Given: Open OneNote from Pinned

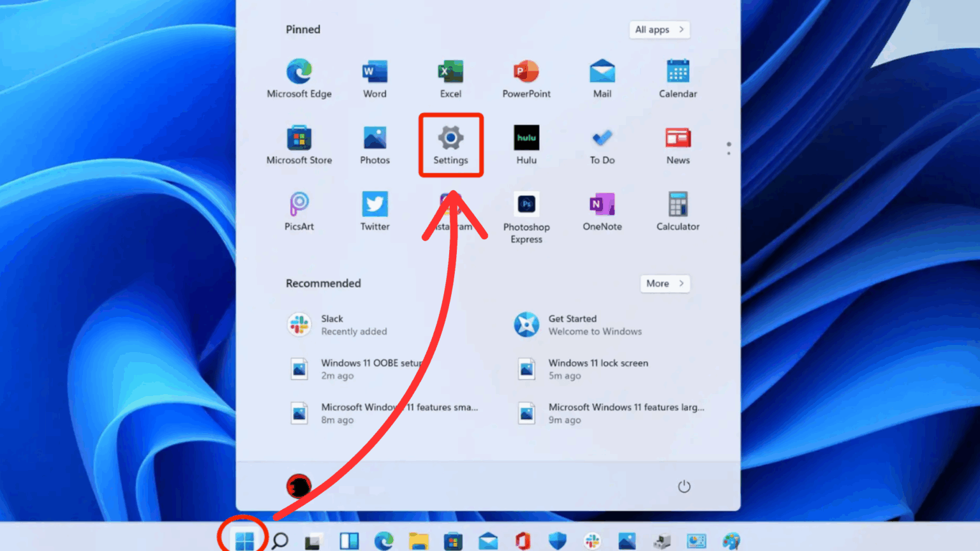Looking at the screenshot, I should click(602, 210).
